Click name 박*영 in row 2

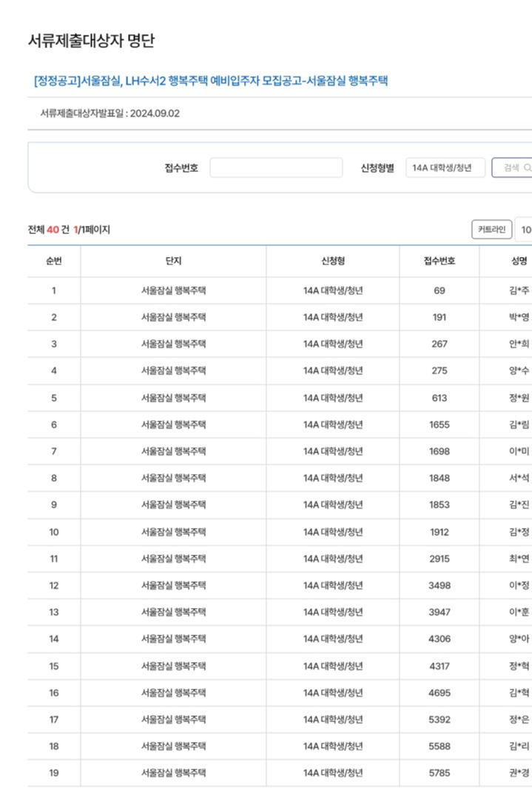point(519,317)
